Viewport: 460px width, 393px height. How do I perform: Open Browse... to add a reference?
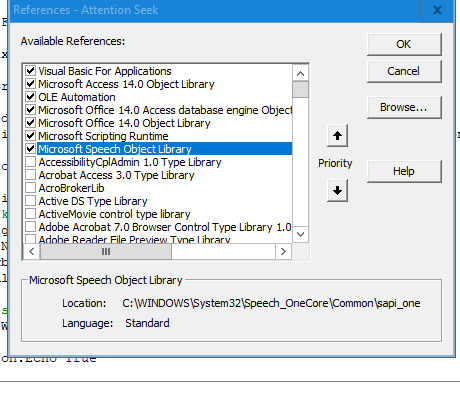pos(404,107)
